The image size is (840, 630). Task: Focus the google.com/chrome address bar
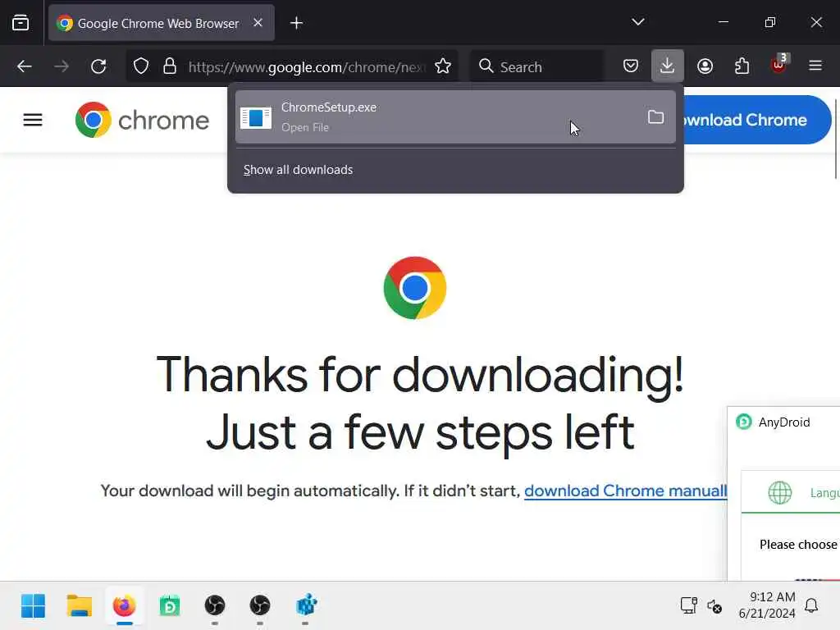click(x=307, y=67)
